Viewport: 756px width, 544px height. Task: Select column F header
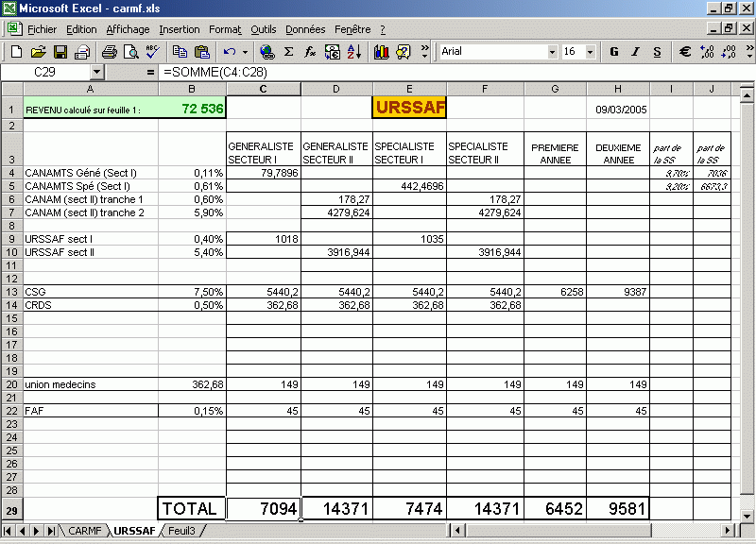point(485,89)
